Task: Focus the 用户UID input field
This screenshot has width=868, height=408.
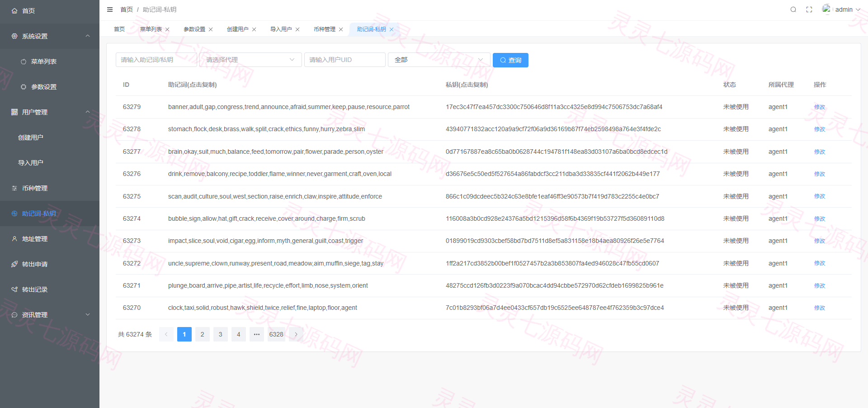Action: [345, 60]
